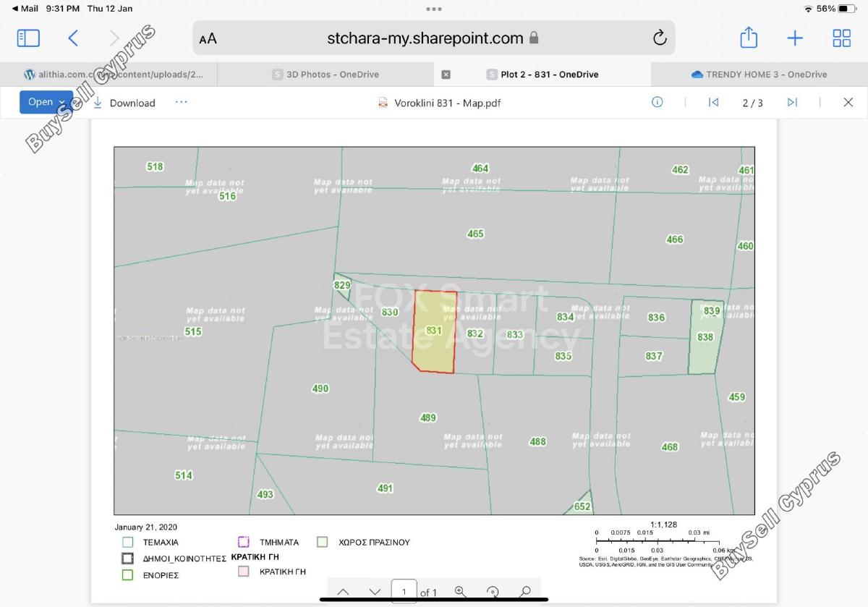Open the Safari share sheet

point(749,37)
